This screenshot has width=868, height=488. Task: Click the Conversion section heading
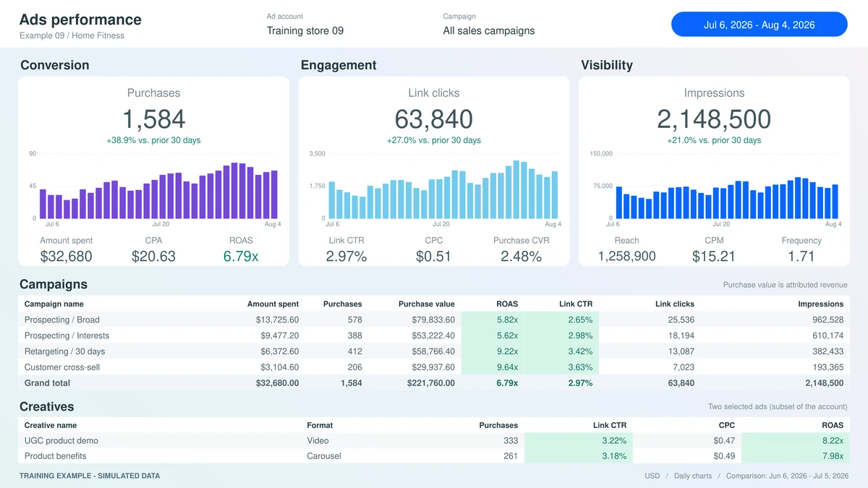pyautogui.click(x=55, y=65)
